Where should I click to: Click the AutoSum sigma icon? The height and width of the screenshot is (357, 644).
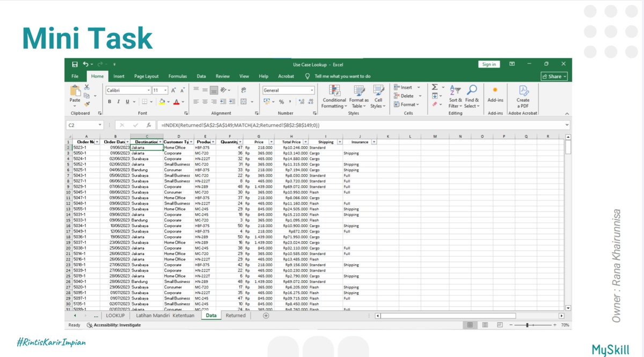coord(435,87)
